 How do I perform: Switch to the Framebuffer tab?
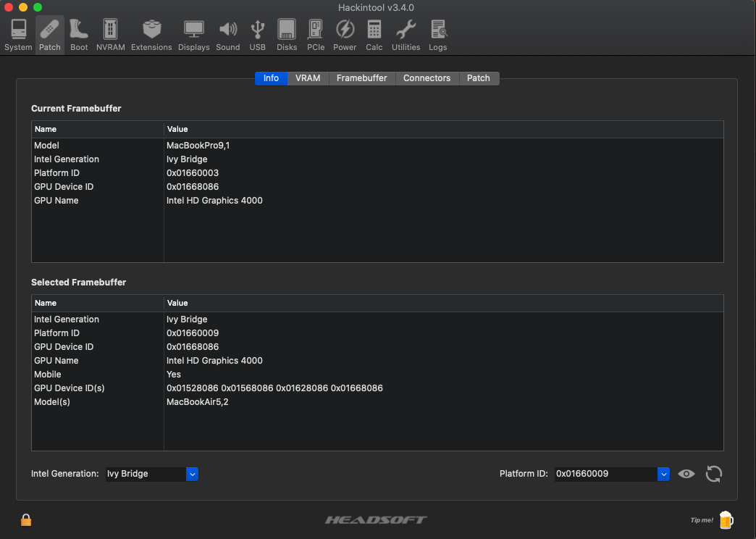coord(361,78)
